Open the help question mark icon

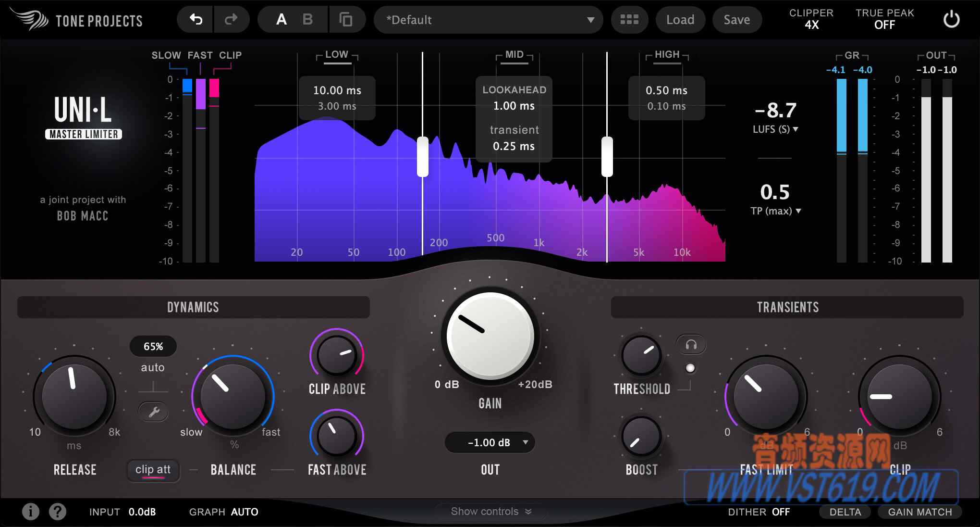[58, 512]
